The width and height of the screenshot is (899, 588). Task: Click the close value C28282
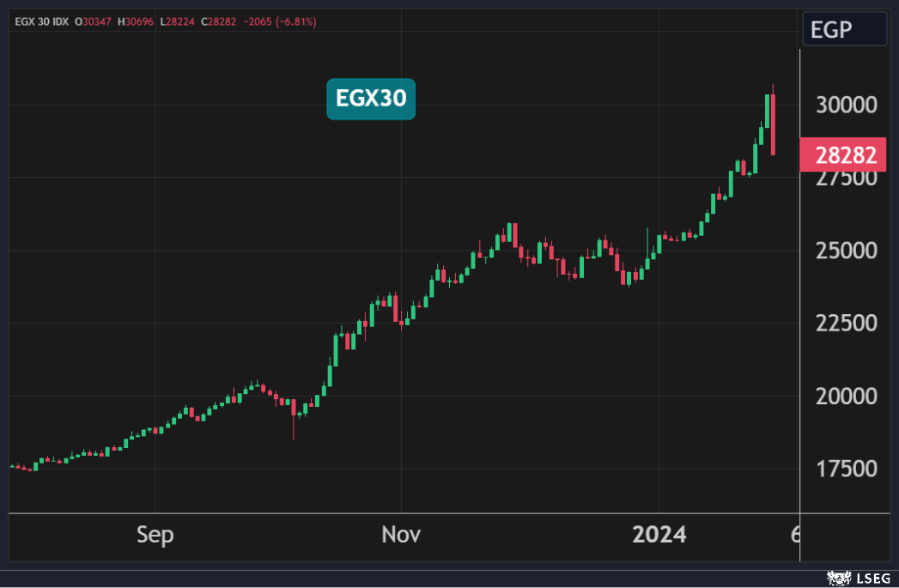(x=221, y=21)
